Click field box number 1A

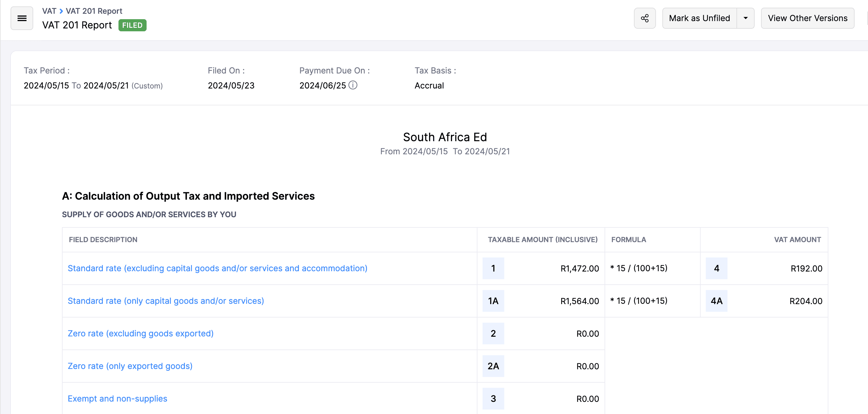coord(493,301)
